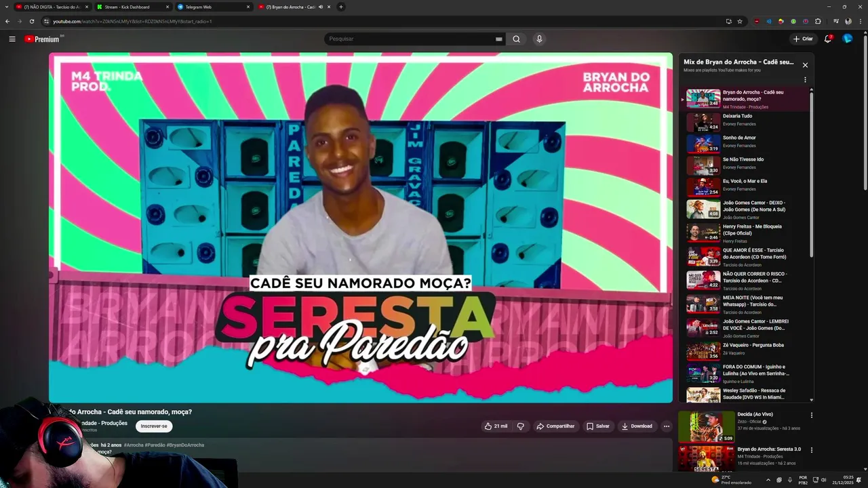
Task: Switch to Stream - Kick Dashboard tab
Action: click(133, 7)
